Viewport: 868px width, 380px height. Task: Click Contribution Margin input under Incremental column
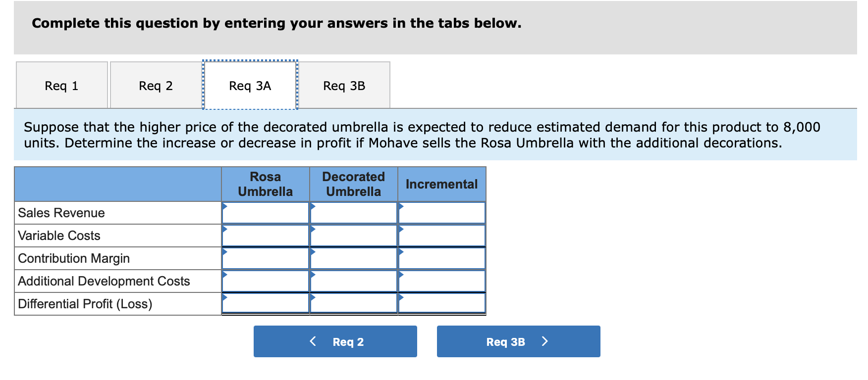(441, 258)
